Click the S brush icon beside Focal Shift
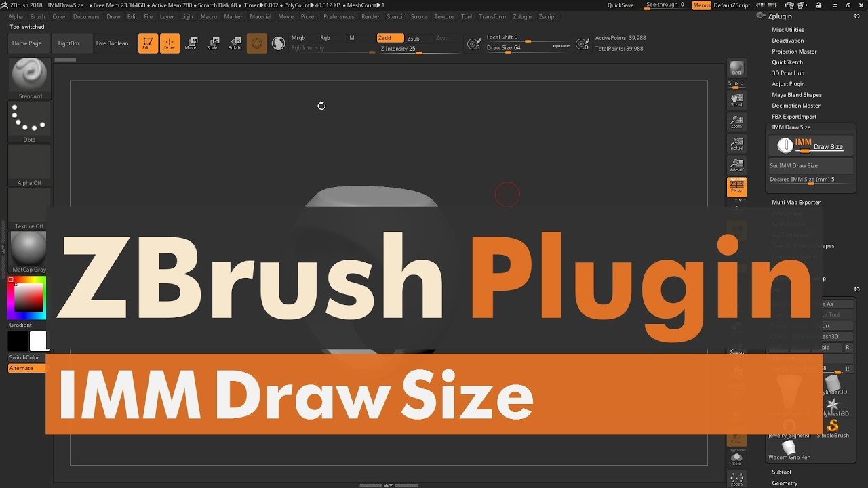The height and width of the screenshot is (488, 868). point(474,44)
